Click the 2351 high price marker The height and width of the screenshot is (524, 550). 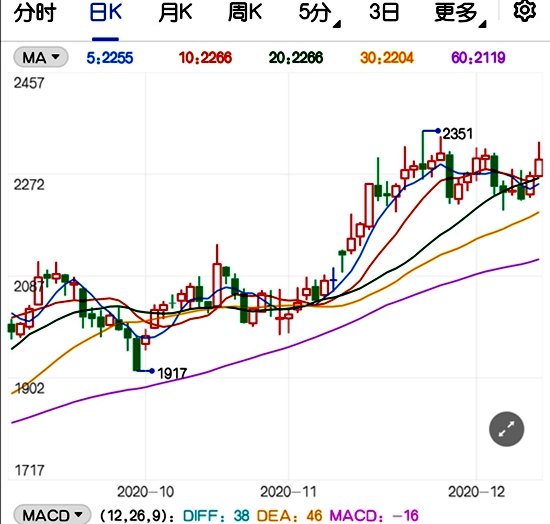click(x=457, y=134)
